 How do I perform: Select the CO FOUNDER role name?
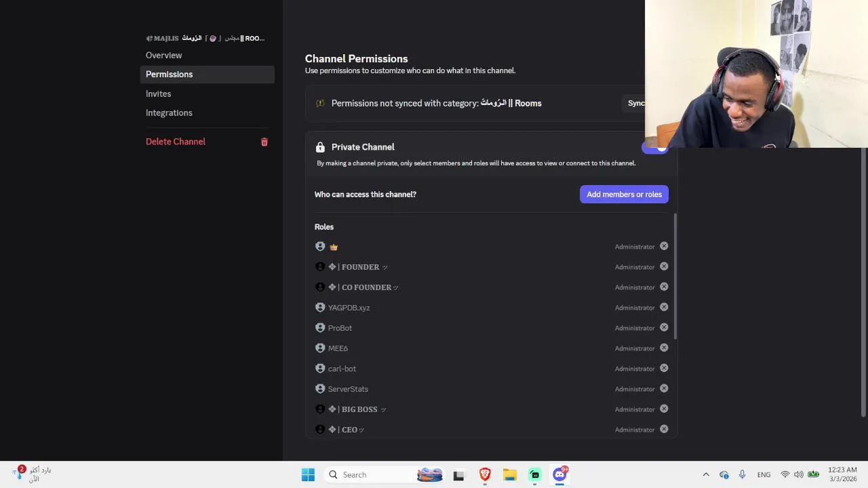363,287
